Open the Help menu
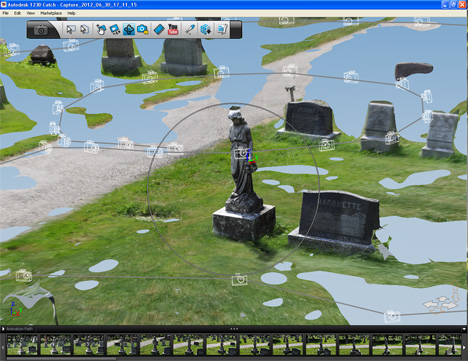The width and height of the screenshot is (468, 361). 71,13
